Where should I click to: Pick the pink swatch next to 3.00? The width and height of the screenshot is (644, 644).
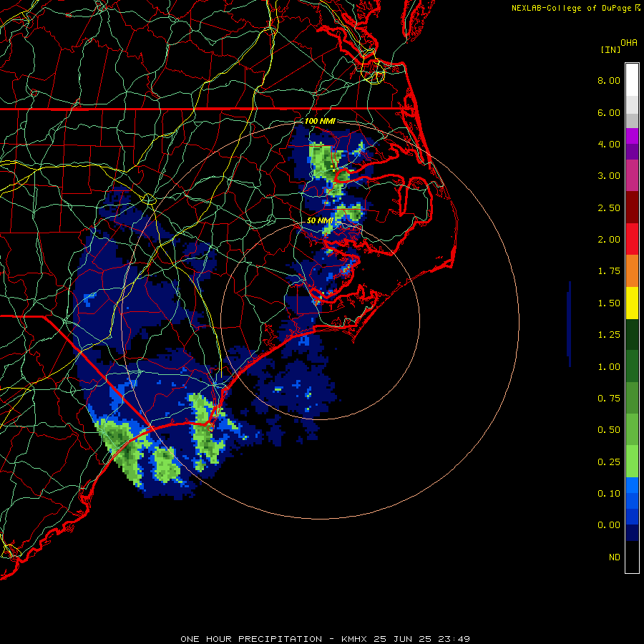click(632, 175)
